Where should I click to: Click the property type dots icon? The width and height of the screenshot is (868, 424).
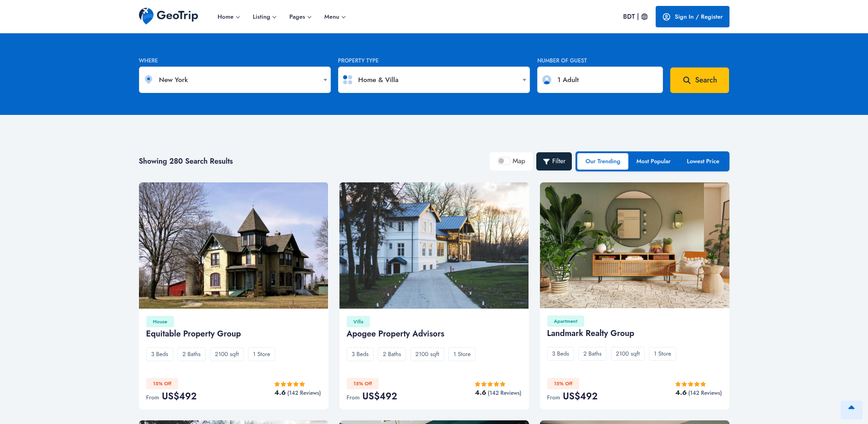[348, 80]
